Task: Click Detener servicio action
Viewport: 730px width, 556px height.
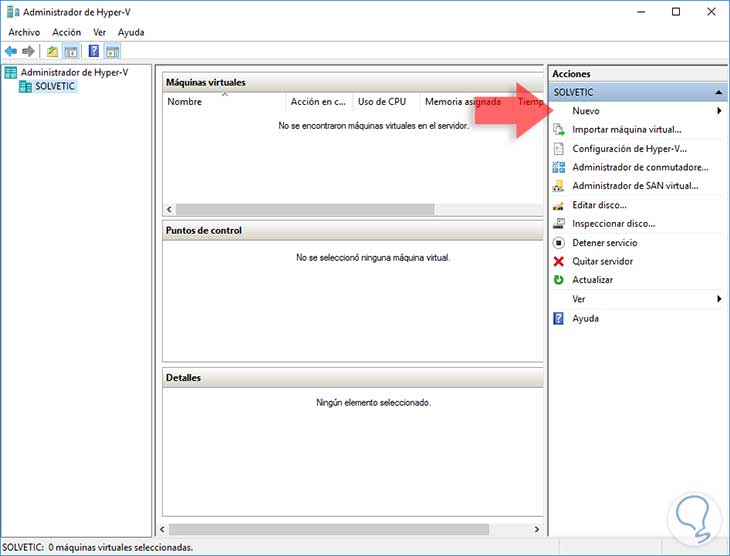Action: pyautogui.click(x=605, y=243)
